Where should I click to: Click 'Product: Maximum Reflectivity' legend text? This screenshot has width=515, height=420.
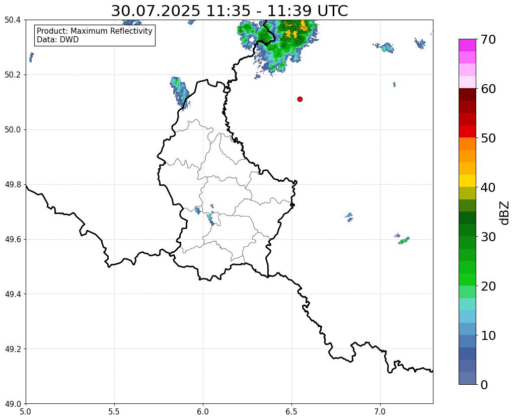click(x=95, y=31)
